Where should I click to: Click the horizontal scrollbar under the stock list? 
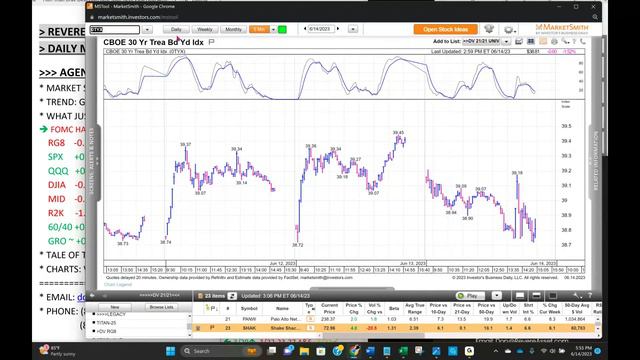(x=373, y=336)
